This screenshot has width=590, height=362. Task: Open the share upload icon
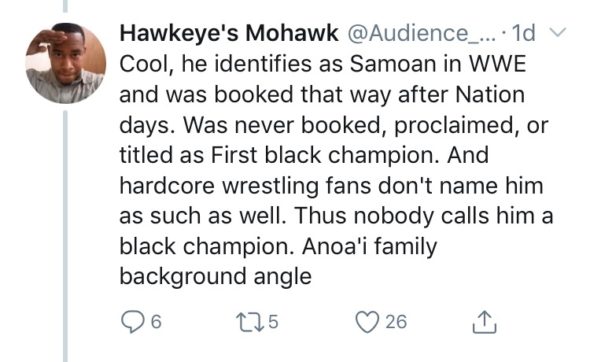pos(484,322)
